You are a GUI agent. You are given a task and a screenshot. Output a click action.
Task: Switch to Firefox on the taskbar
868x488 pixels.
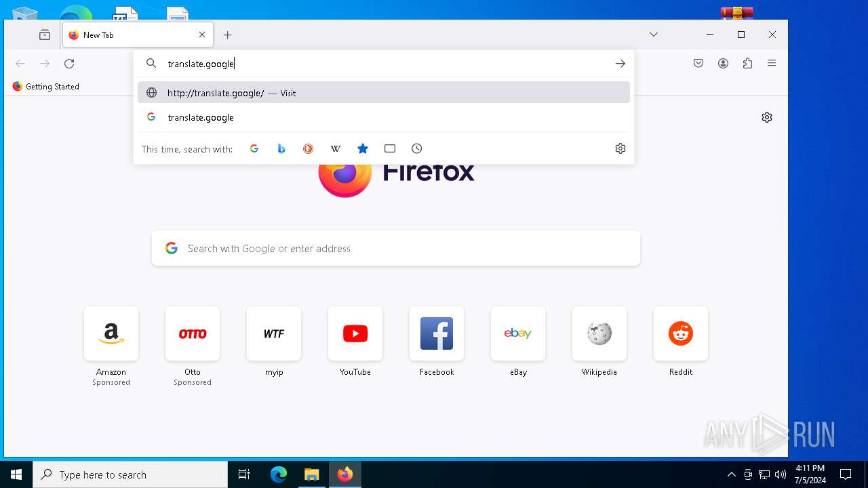tap(344, 474)
